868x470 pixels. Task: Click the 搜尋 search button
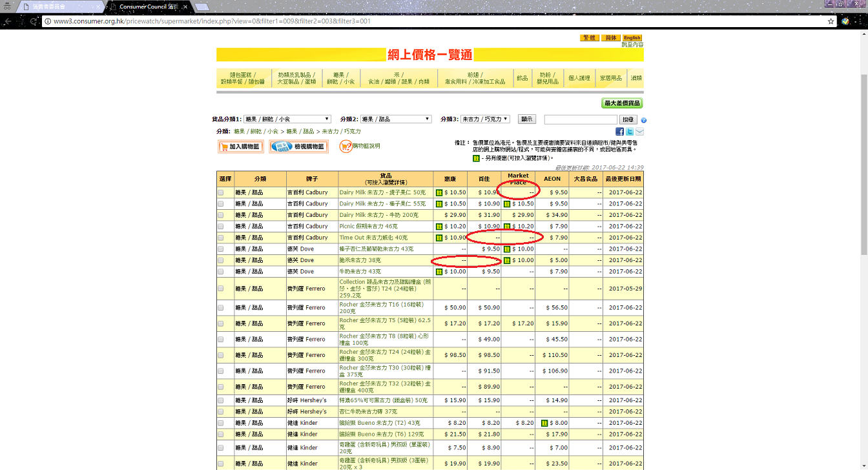628,120
